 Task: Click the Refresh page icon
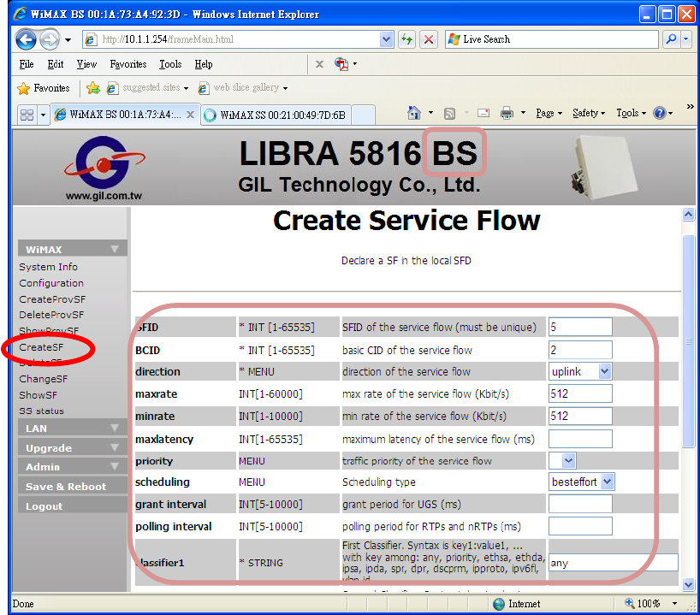point(406,39)
